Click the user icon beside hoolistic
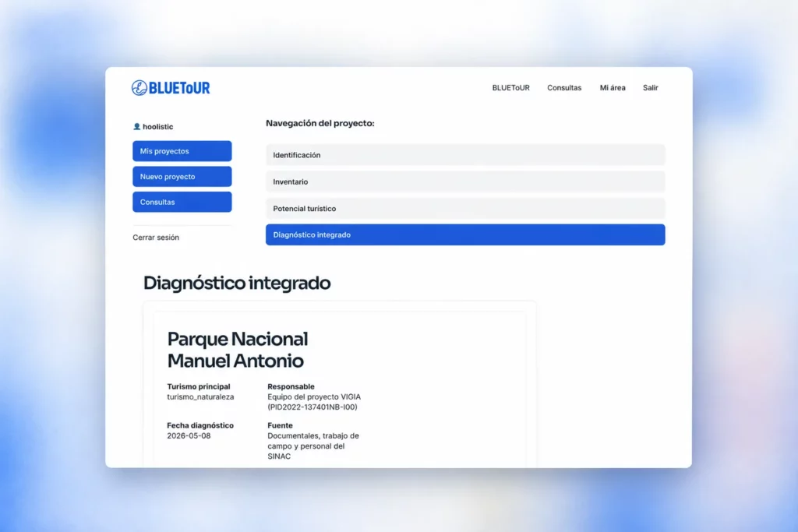This screenshot has height=532, width=798. [x=136, y=127]
